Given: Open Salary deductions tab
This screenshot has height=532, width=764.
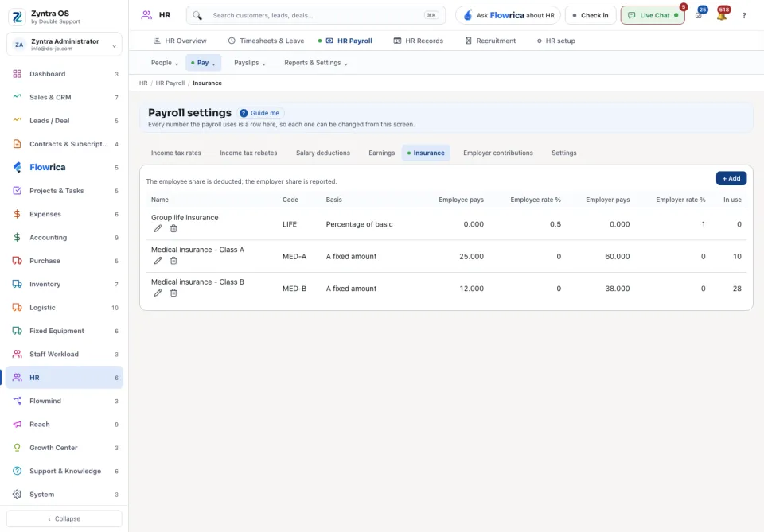Looking at the screenshot, I should (x=323, y=153).
